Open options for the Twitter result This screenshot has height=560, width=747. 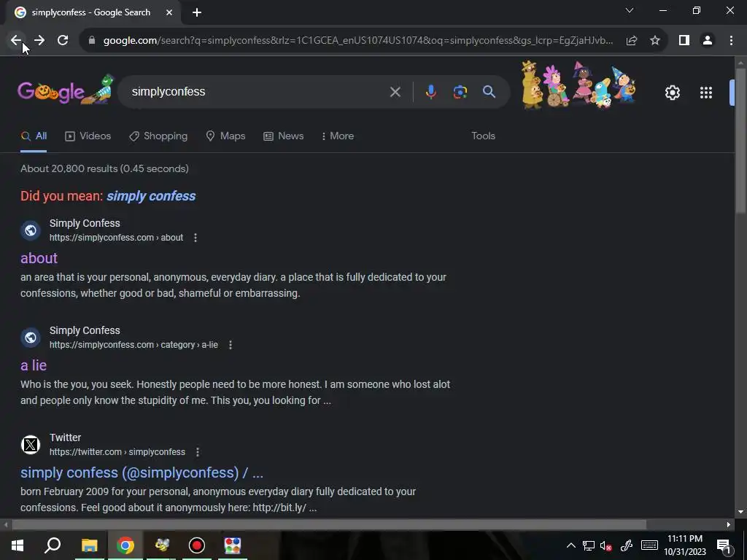pos(198,452)
